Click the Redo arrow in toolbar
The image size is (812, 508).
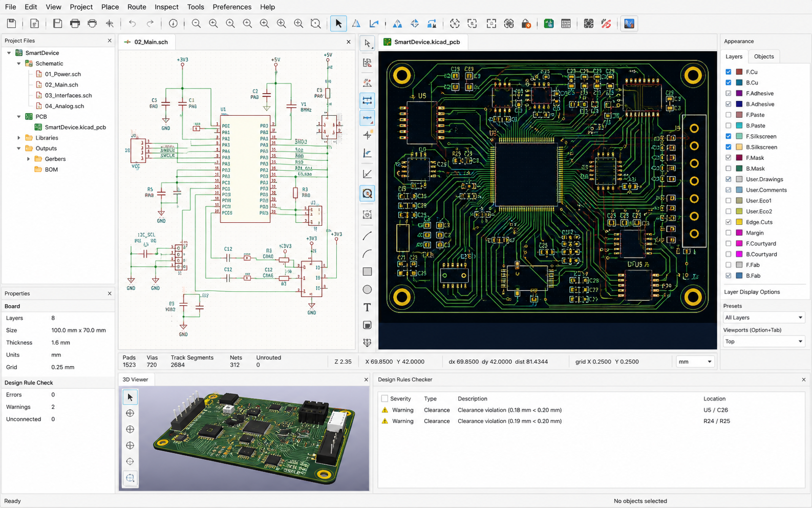tap(150, 24)
